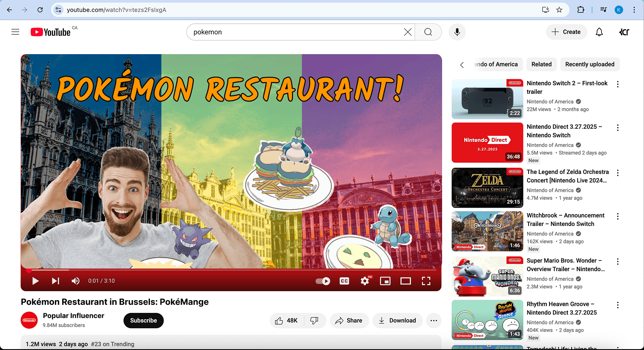
Task: Open options menu for Nintendo Direct video
Action: pyautogui.click(x=618, y=128)
